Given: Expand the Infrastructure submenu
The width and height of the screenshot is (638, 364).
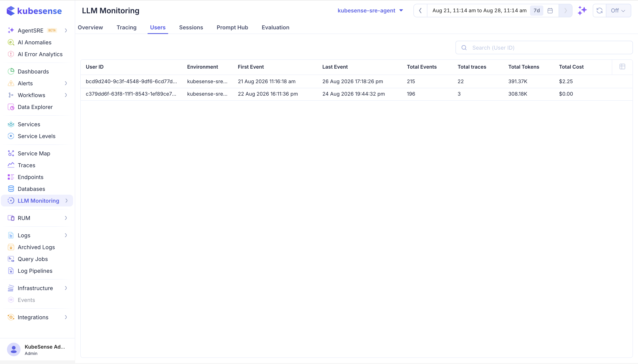Looking at the screenshot, I should (66, 288).
